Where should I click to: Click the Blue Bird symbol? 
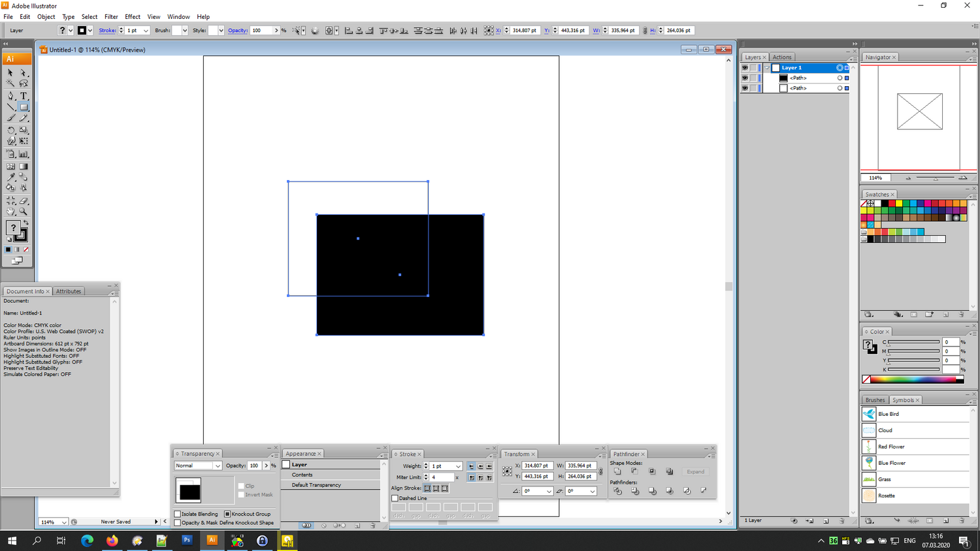(x=888, y=414)
